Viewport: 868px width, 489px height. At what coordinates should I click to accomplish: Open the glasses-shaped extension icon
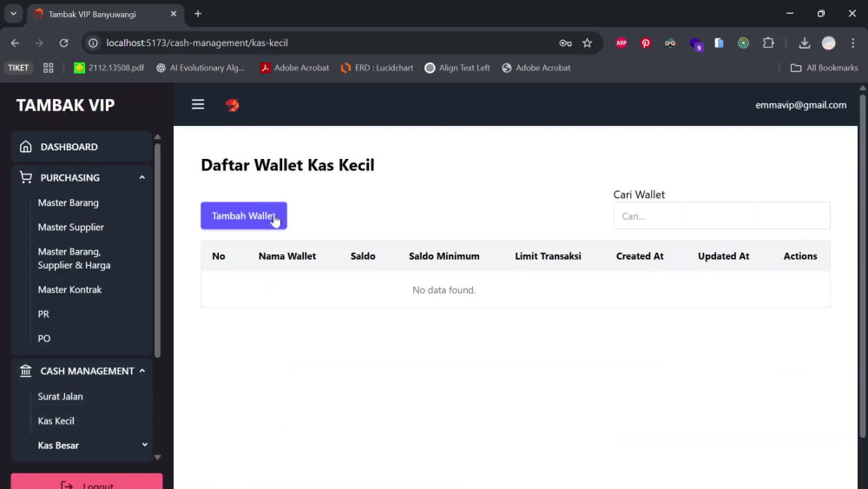(670, 43)
